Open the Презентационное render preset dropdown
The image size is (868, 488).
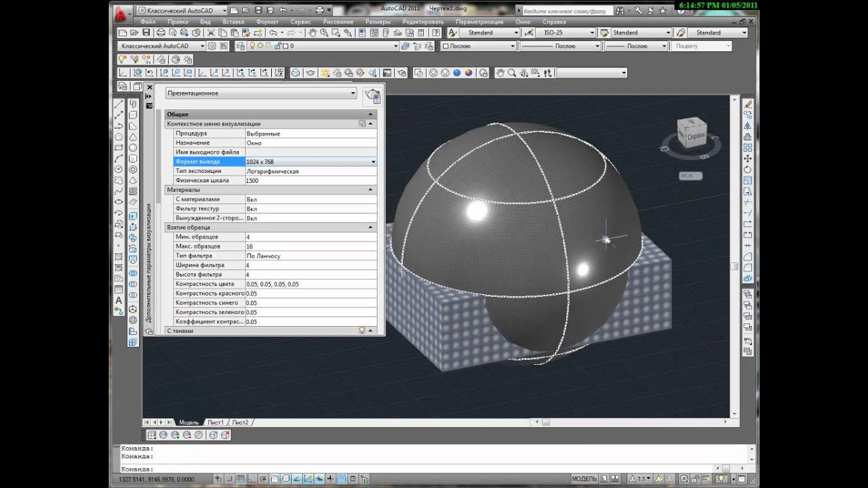(261, 93)
